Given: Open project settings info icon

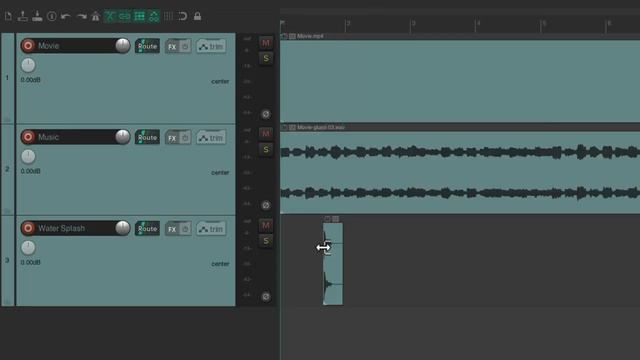Looking at the screenshot, I should point(52,16).
